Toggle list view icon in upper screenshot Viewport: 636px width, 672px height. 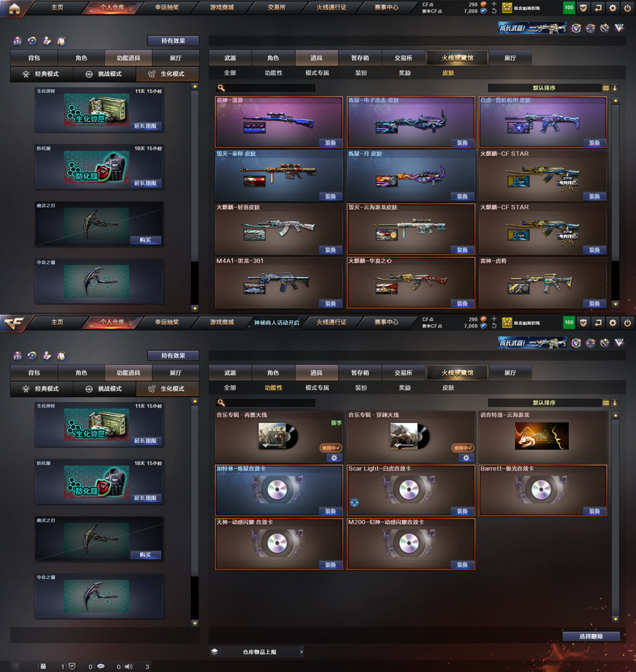pos(606,88)
